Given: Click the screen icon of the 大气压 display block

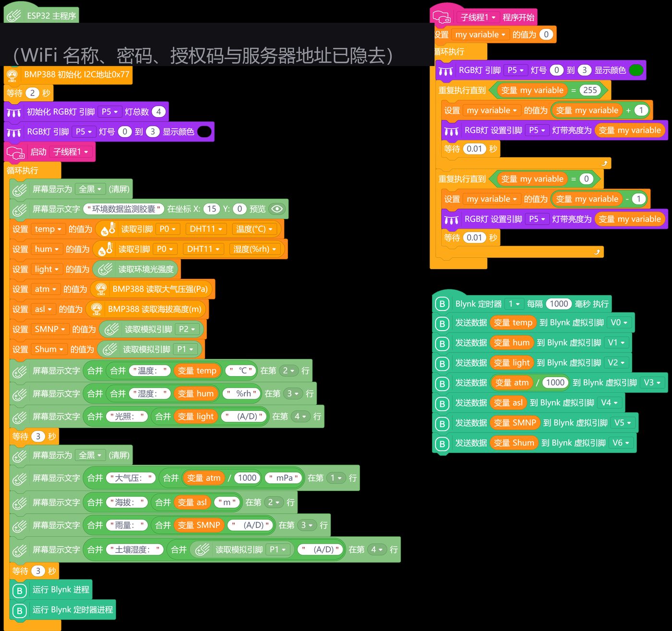Looking at the screenshot, I should [x=20, y=478].
